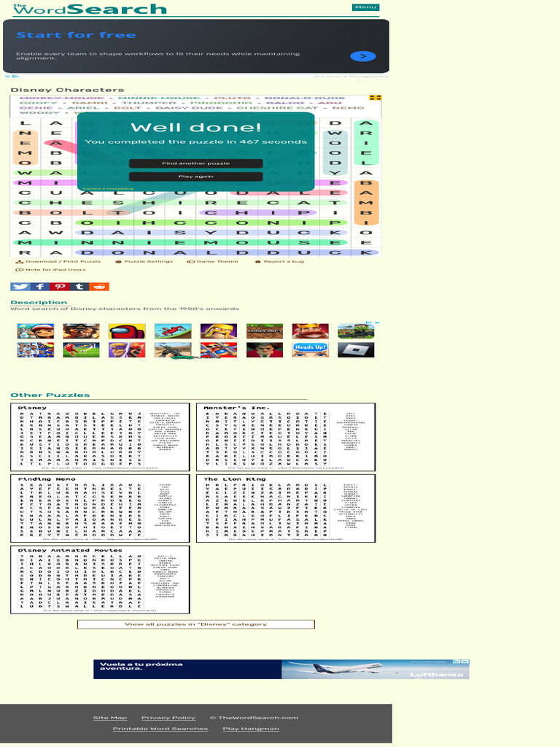
Task: Open the 'Disney' puzzle thumbnail
Action: click(x=100, y=437)
